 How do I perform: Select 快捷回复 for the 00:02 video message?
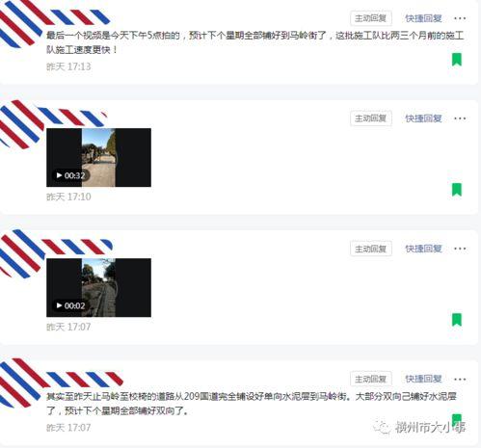tap(423, 249)
